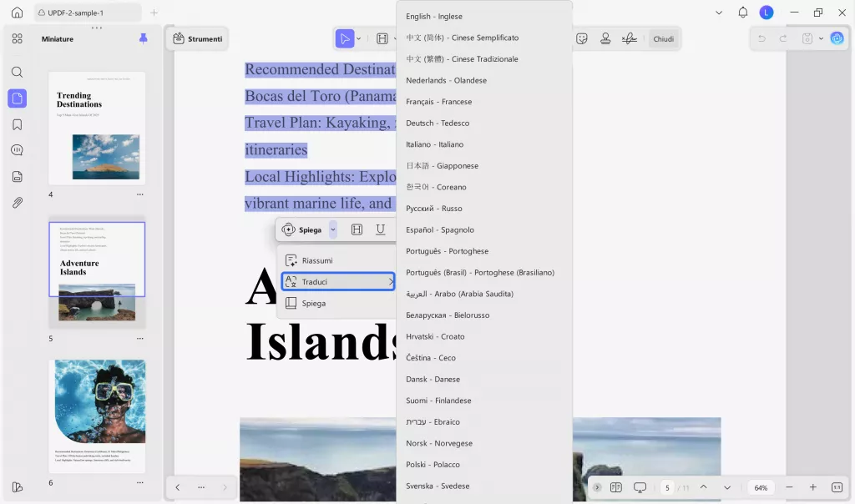
Task: Select the stamp annotation tool
Action: 605,38
